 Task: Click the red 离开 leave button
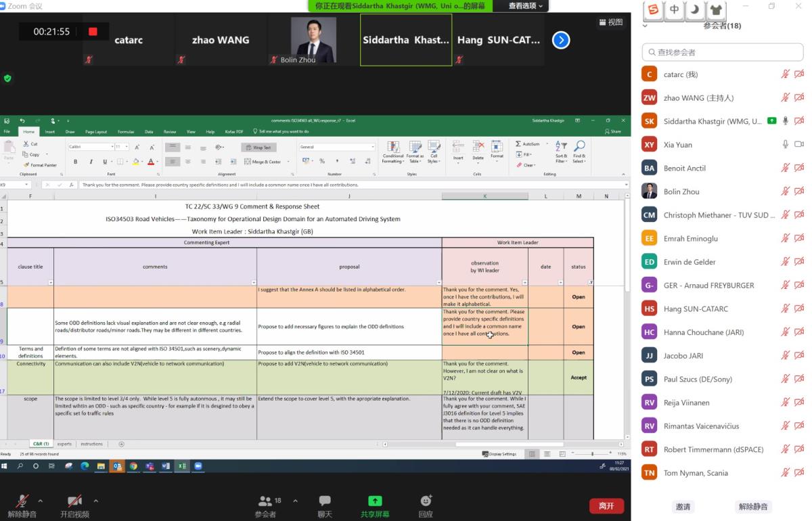tap(606, 505)
